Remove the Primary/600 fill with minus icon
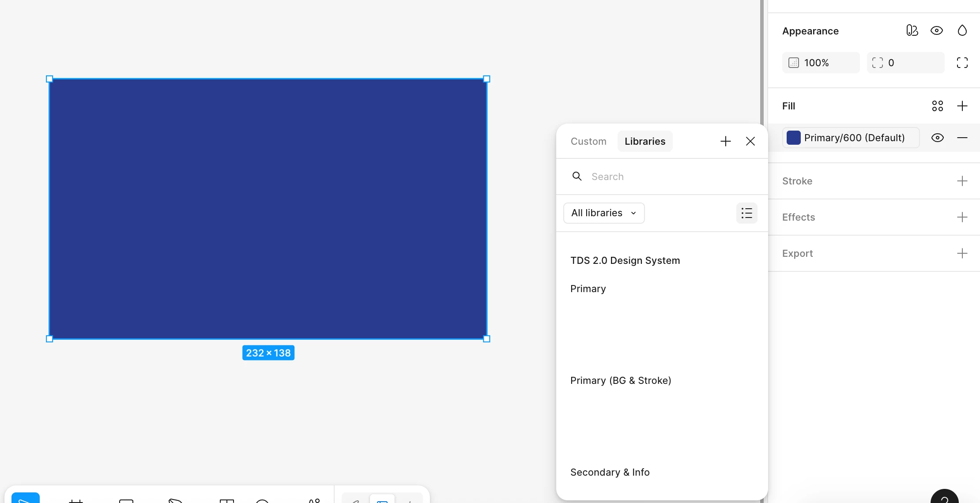The image size is (980, 503). (962, 138)
